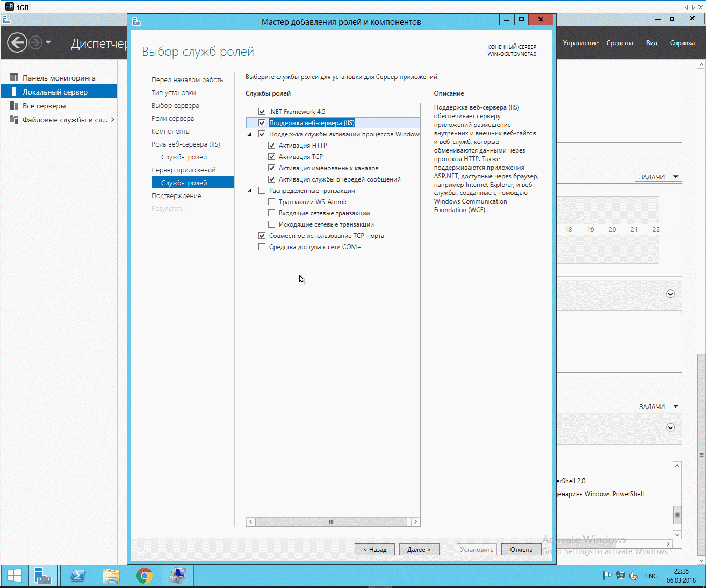
Task: Go to the Сервер приложений step
Action: pyautogui.click(x=184, y=170)
